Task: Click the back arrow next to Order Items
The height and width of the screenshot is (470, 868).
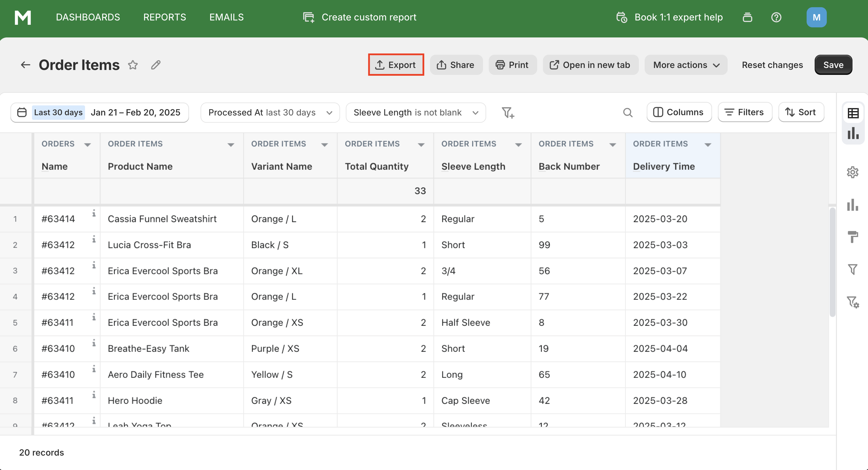Action: [26, 65]
